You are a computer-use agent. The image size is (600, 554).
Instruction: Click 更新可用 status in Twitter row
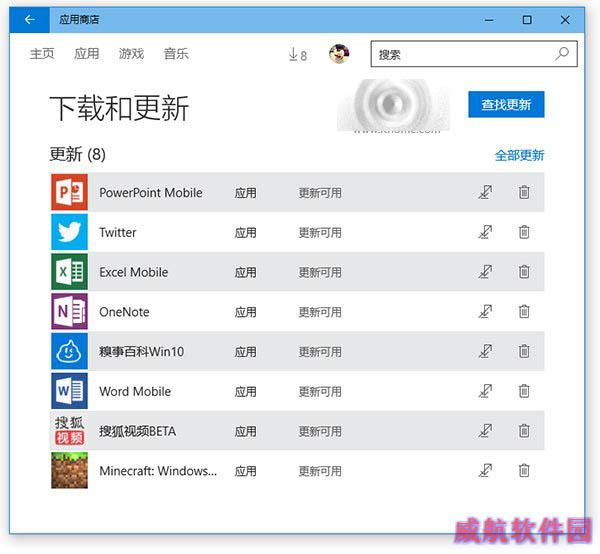pyautogui.click(x=320, y=233)
